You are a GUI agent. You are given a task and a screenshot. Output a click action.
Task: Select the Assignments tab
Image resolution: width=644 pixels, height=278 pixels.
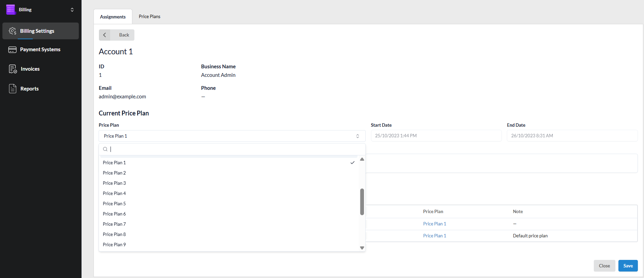(x=113, y=17)
